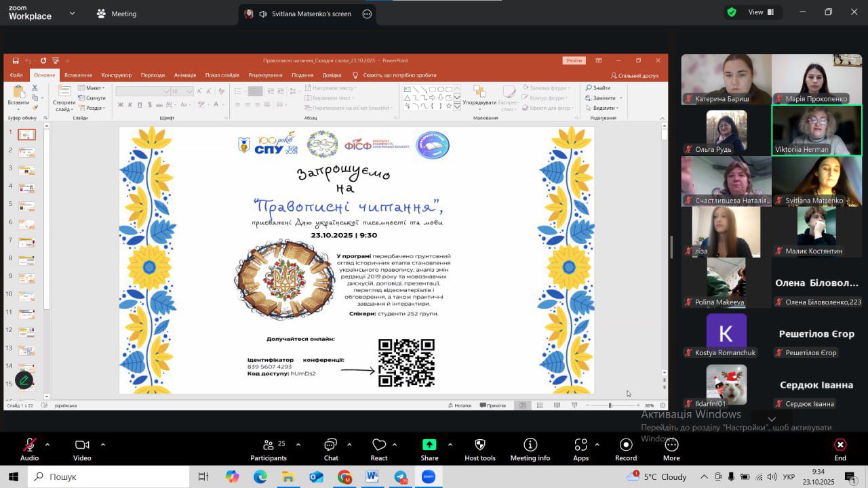Click the green annotation pencil button
This screenshot has height=488, width=868.
pyautogui.click(x=24, y=380)
